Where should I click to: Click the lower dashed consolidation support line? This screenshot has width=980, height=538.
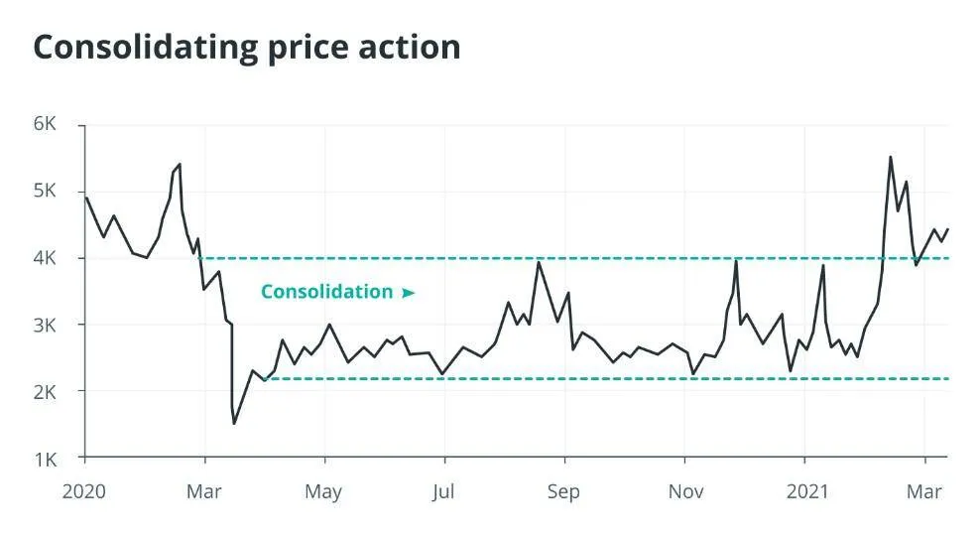point(595,378)
